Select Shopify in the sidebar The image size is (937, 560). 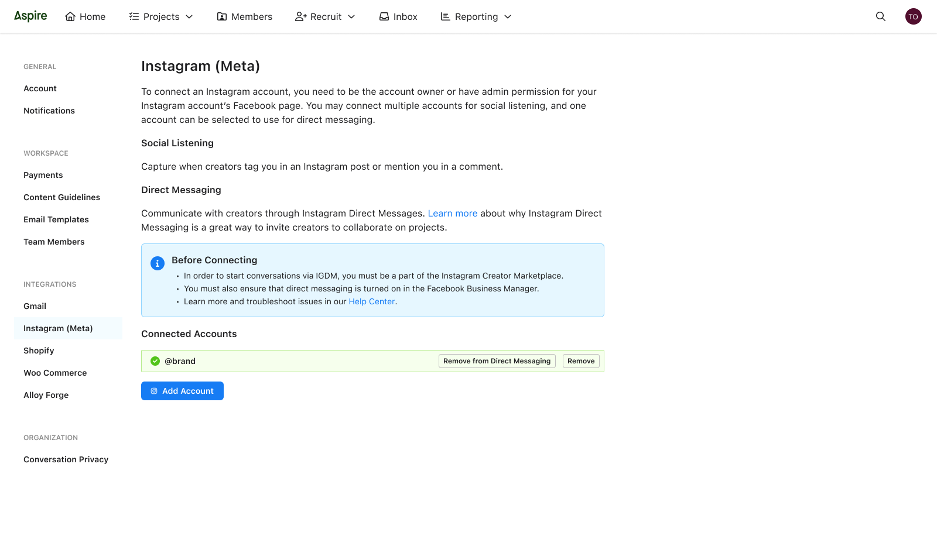39,351
